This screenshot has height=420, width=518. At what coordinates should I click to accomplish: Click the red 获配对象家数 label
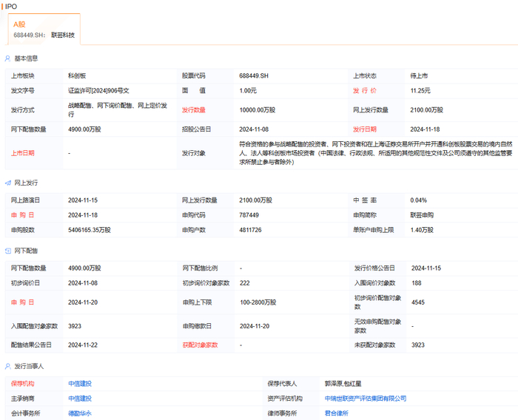(x=201, y=345)
